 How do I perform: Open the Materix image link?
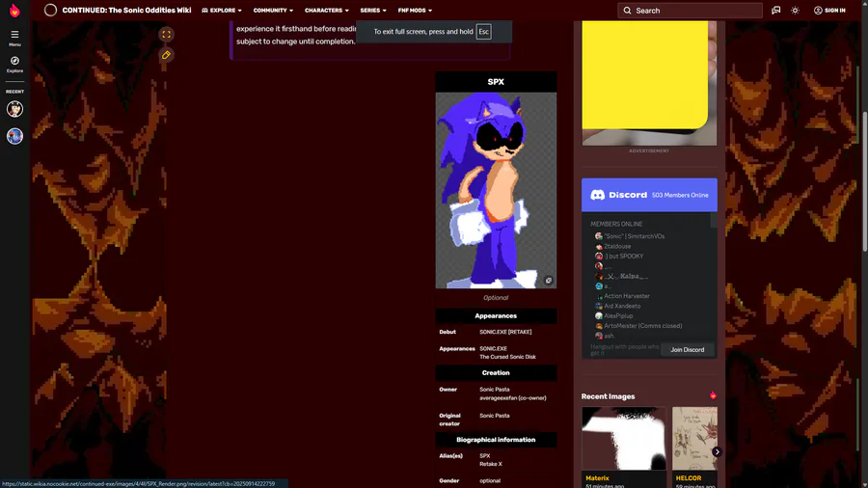[597, 478]
